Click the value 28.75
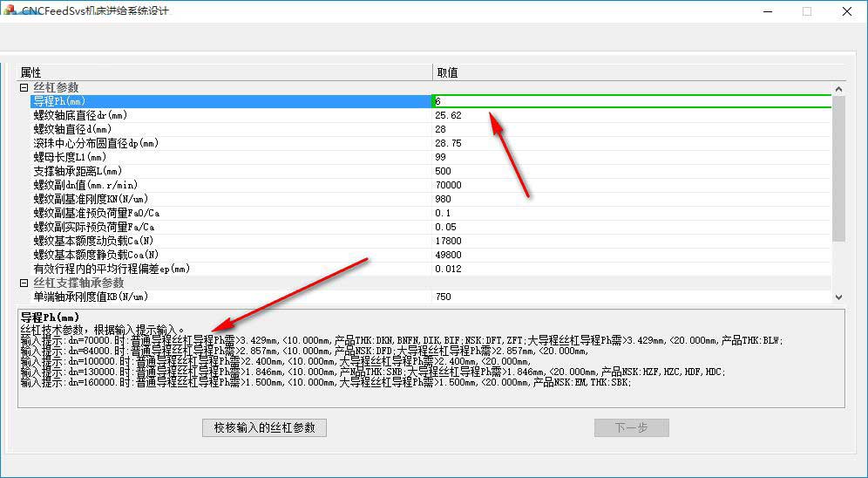The image size is (868, 478). coord(448,143)
